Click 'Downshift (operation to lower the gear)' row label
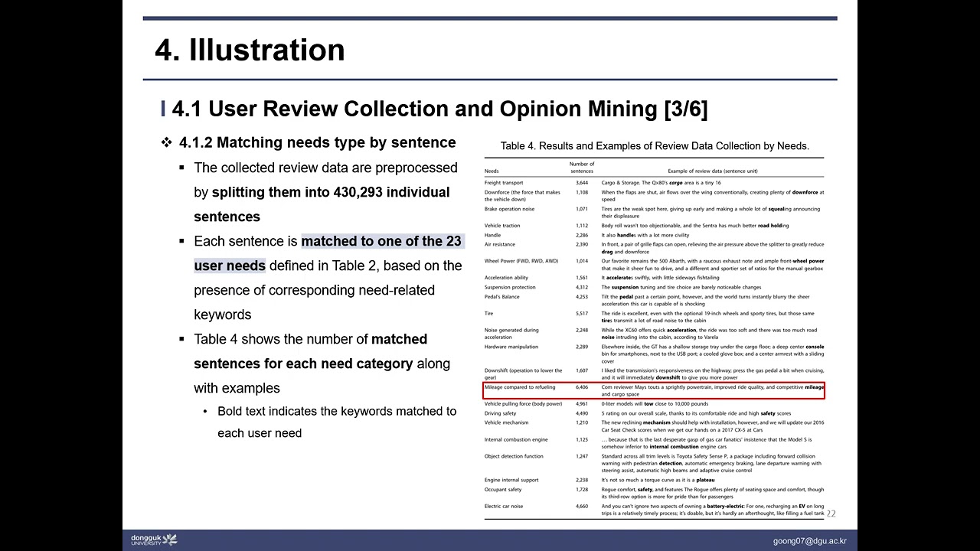Screen dimensions: 980x551 coord(523,373)
